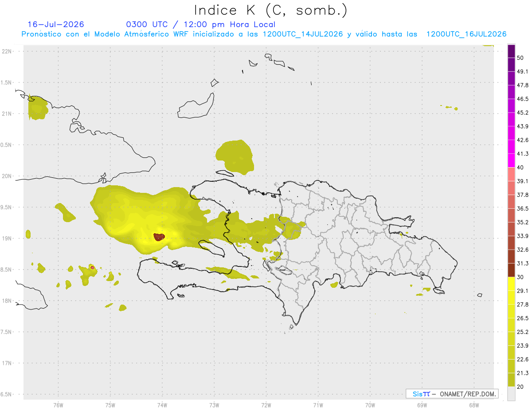Click the "74W" longitude label
The height and width of the screenshot is (411, 532).
point(162,405)
